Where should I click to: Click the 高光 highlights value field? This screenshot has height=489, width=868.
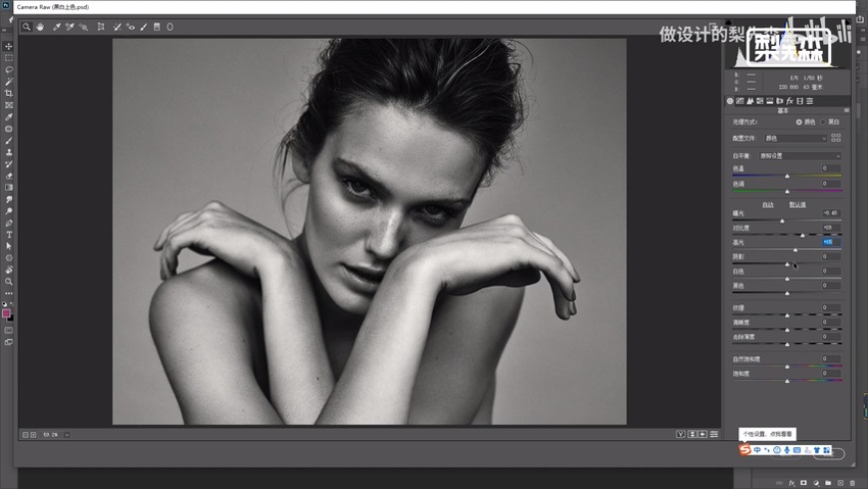(x=829, y=242)
